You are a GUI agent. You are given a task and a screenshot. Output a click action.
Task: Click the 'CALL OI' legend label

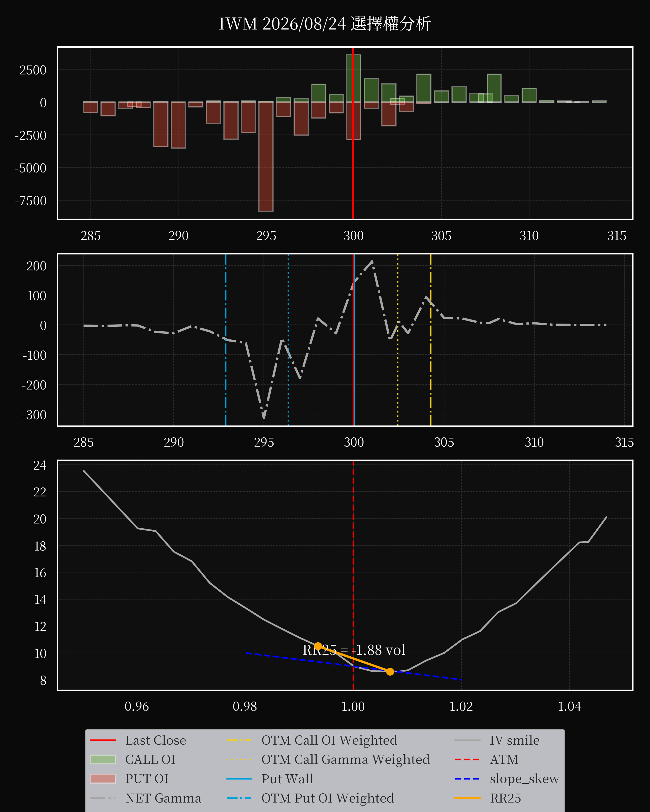pos(150,759)
